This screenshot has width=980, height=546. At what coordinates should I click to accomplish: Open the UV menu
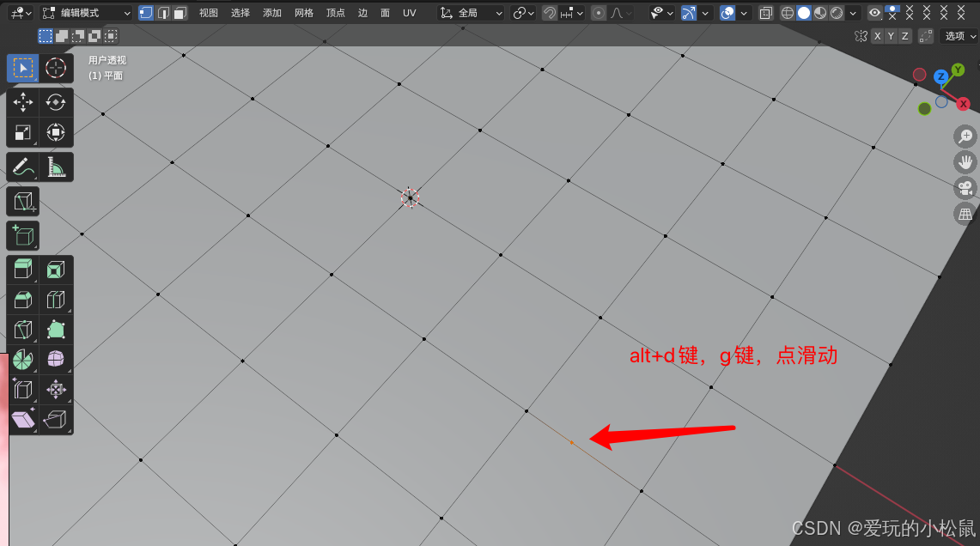410,13
